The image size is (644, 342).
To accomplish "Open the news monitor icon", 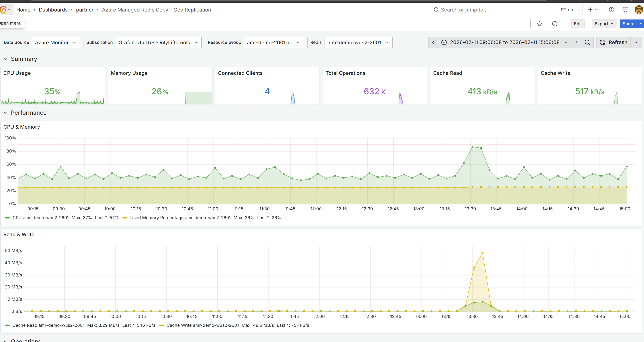I will pyautogui.click(x=625, y=10).
